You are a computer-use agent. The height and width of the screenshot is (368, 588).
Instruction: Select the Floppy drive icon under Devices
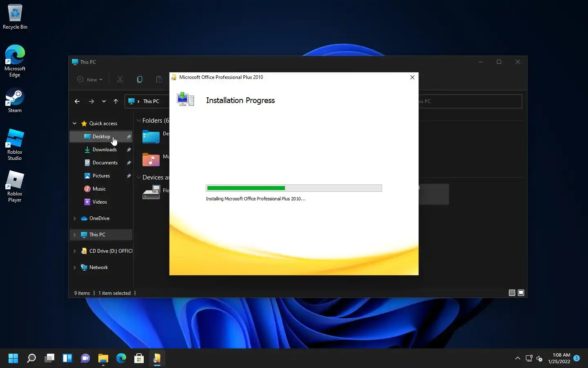pos(151,192)
